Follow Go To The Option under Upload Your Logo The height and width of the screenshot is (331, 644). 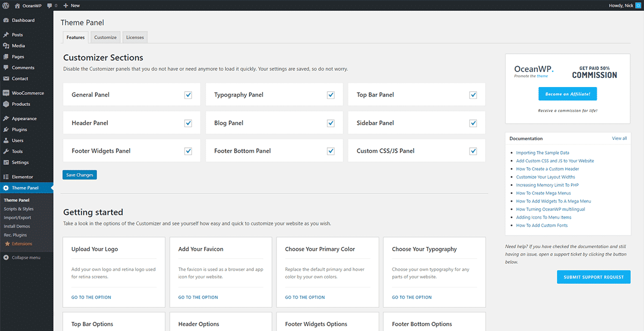(91, 297)
